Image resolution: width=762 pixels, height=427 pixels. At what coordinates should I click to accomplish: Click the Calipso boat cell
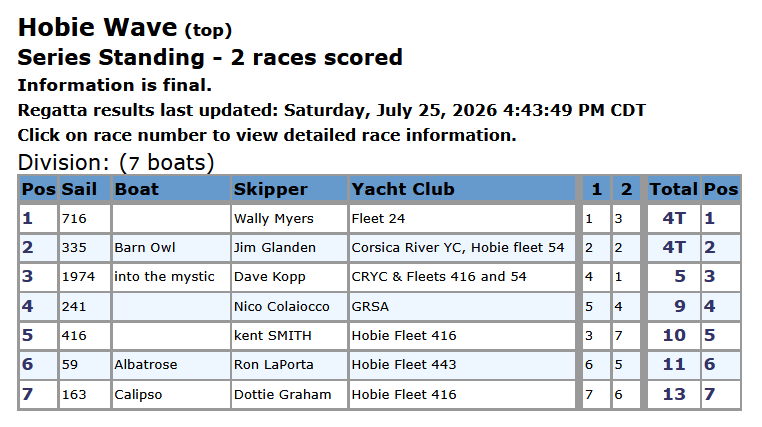coord(171,394)
